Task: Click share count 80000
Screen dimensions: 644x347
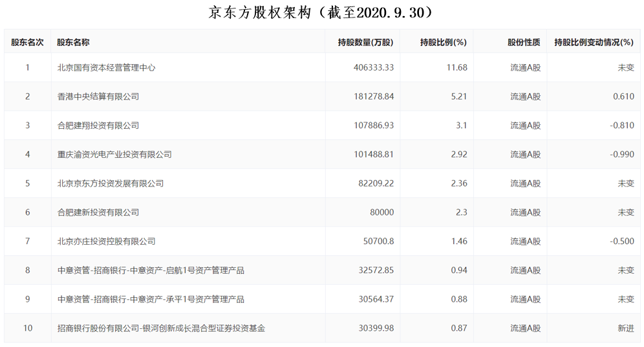Action: (381, 212)
